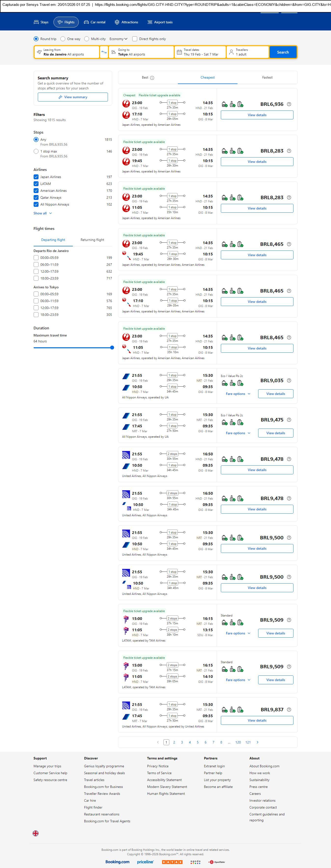Switch to the Returning flight tab

[x=92, y=240]
